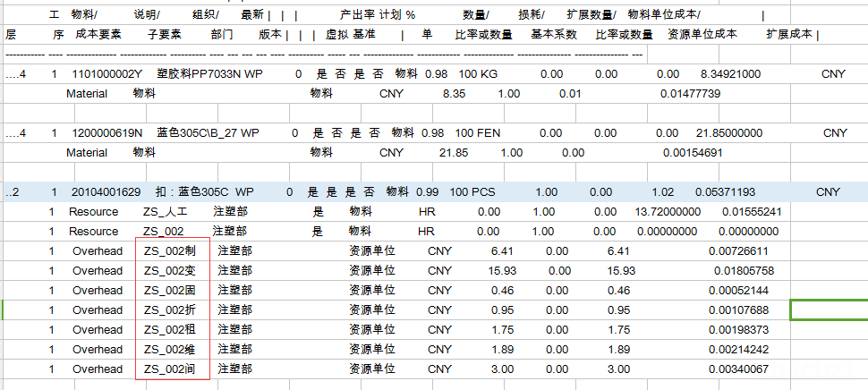This screenshot has width=868, height=390.
Task: Click the highlighted row item 20104001629
Action: click(x=106, y=192)
